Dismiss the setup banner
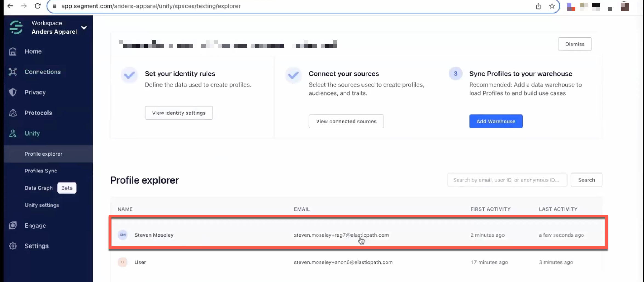The height and width of the screenshot is (282, 644). click(575, 44)
